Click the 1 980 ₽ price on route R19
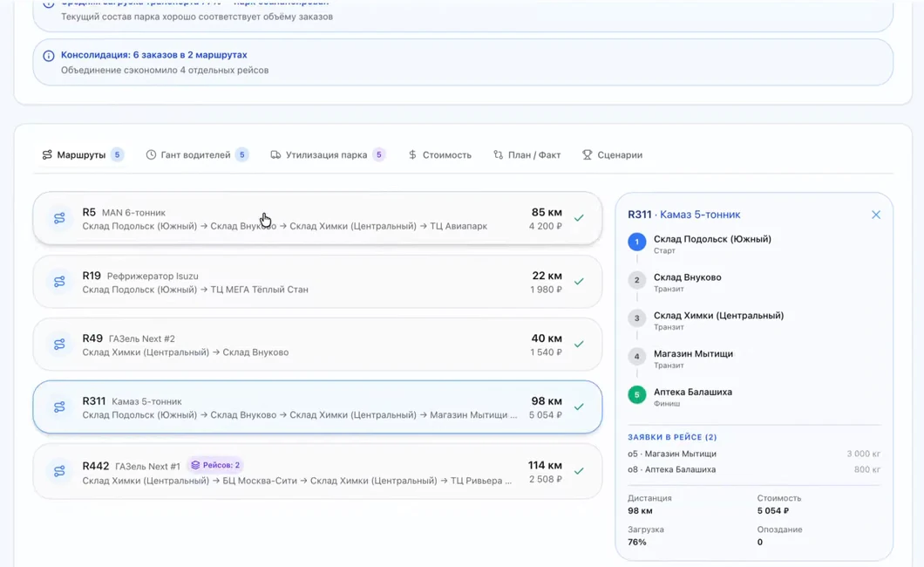This screenshot has width=924, height=567. (546, 290)
